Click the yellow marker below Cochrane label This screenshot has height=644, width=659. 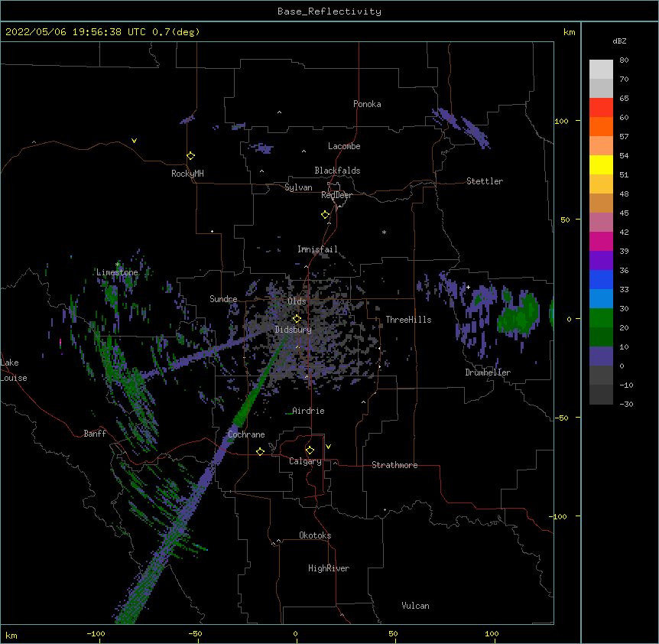pos(260,451)
